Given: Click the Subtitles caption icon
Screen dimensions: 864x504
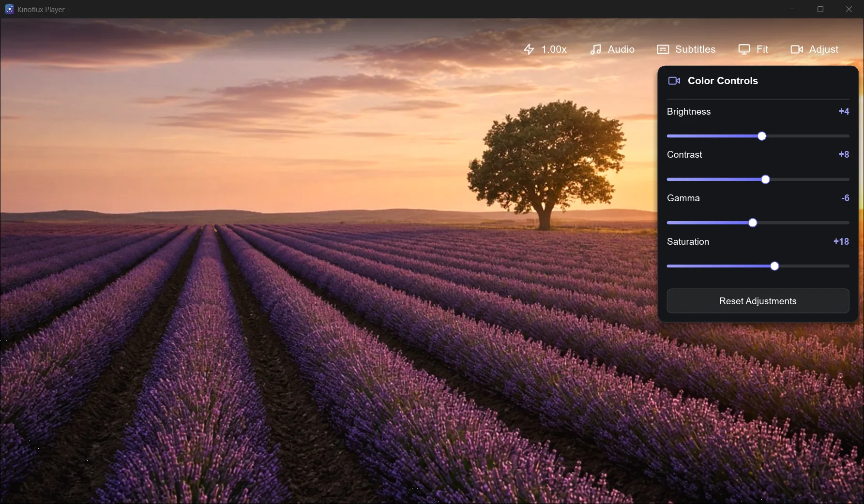Looking at the screenshot, I should pos(663,49).
